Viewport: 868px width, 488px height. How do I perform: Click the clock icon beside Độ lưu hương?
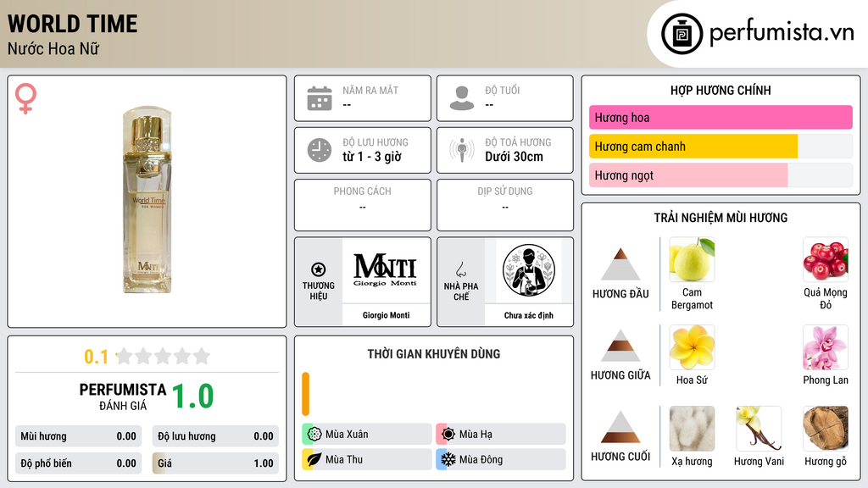pos(320,150)
